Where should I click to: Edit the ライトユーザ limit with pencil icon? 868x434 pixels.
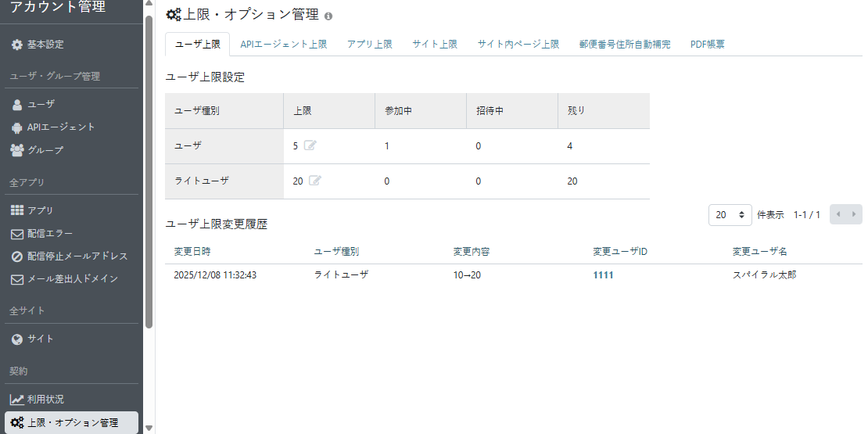[x=315, y=181]
